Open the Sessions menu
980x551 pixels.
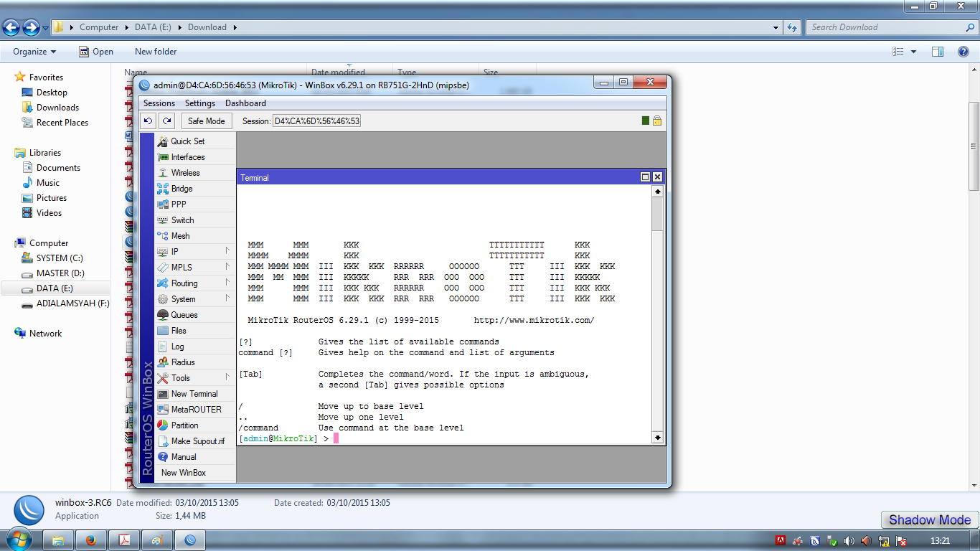(x=159, y=103)
